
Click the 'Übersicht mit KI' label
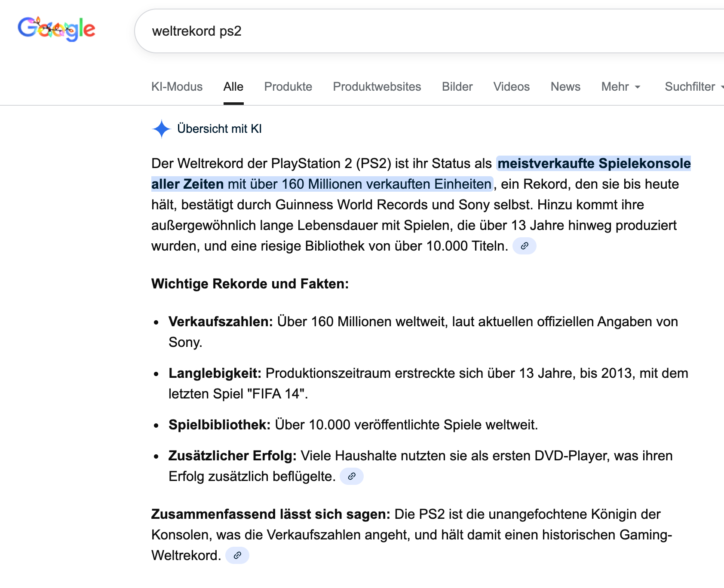[219, 129]
